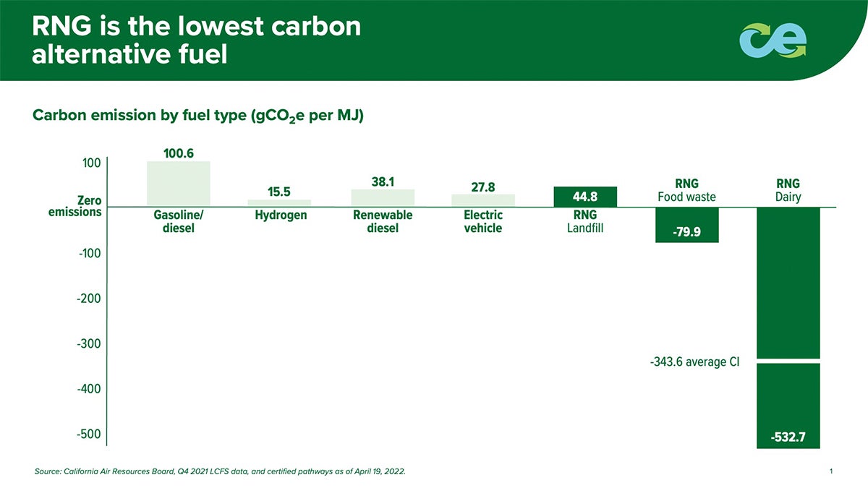
Task: Click the Hydrogen category label
Action: tap(281, 215)
